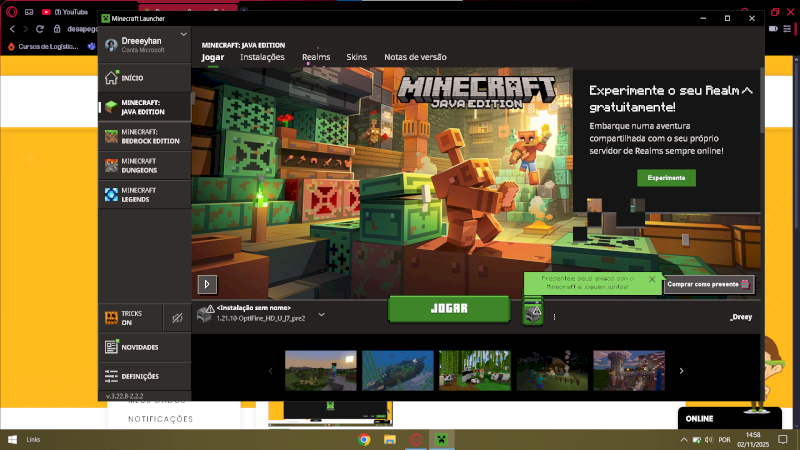Screen dimensions: 800x450
Task: Open Início via the house icon
Action: (111, 77)
